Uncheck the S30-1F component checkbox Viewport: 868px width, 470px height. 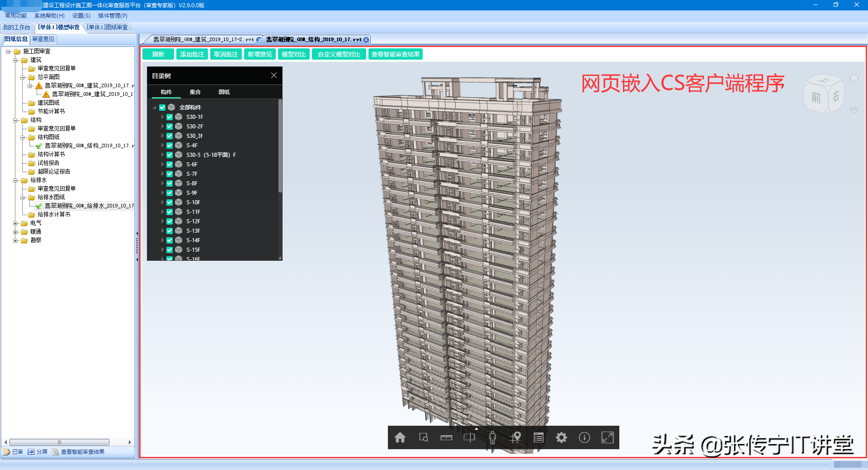[x=170, y=117]
